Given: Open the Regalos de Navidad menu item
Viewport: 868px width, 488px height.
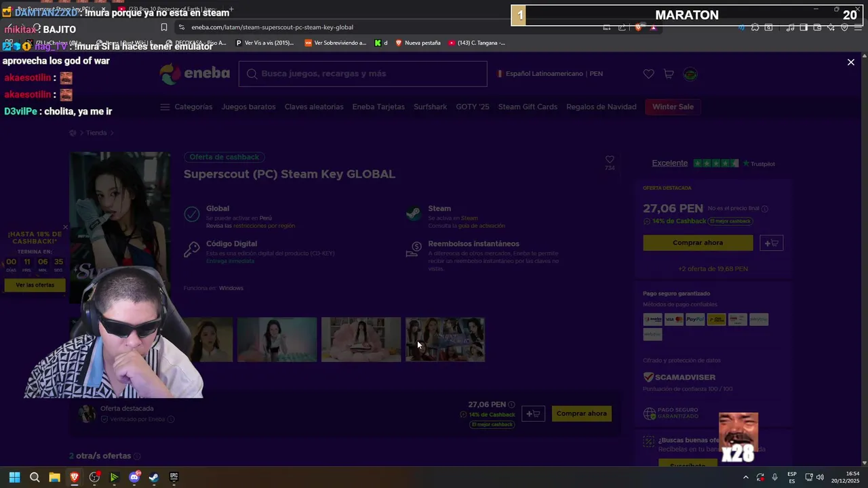Looking at the screenshot, I should point(601,107).
